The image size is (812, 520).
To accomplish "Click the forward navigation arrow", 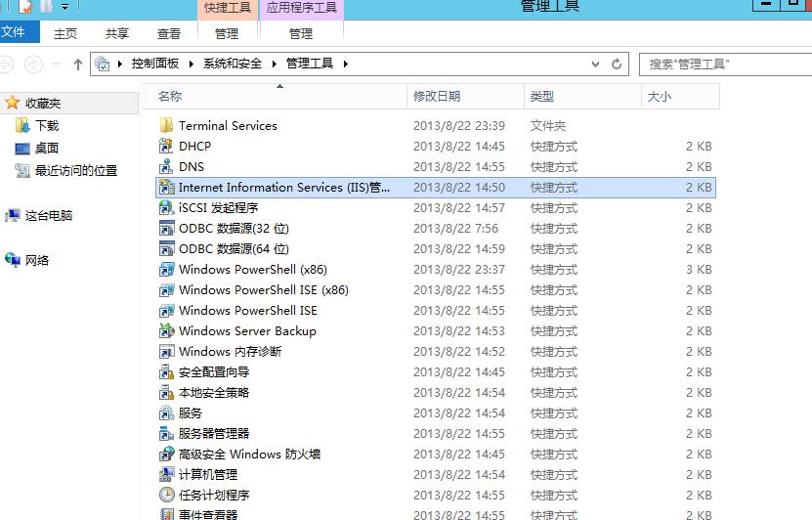I will [33, 65].
